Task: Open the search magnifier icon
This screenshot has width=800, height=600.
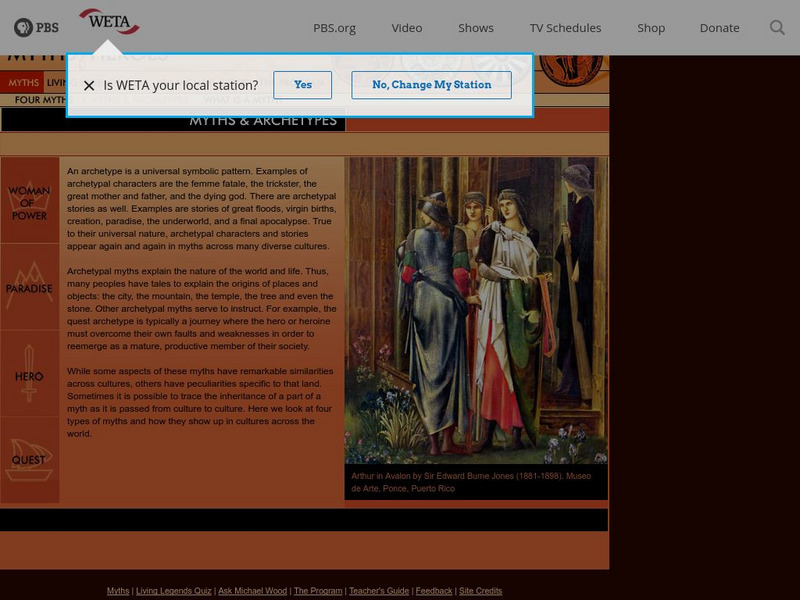Action: (777, 28)
